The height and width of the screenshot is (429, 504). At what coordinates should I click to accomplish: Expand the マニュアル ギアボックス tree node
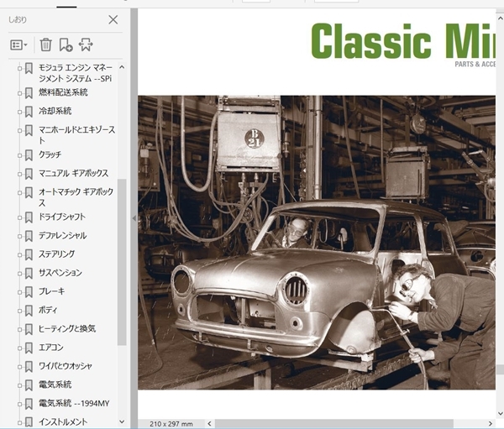point(19,174)
